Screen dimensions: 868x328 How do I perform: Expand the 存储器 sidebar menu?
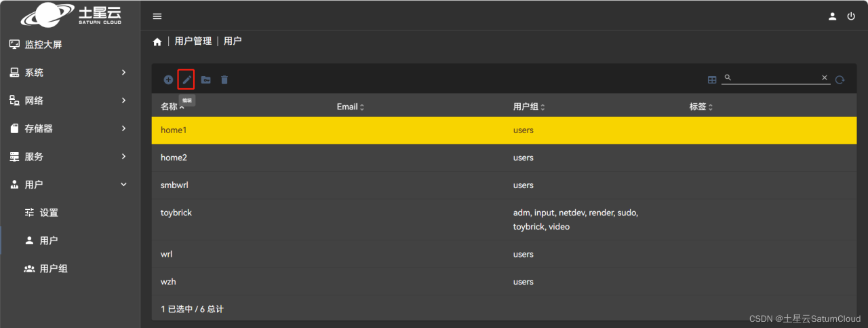click(68, 128)
